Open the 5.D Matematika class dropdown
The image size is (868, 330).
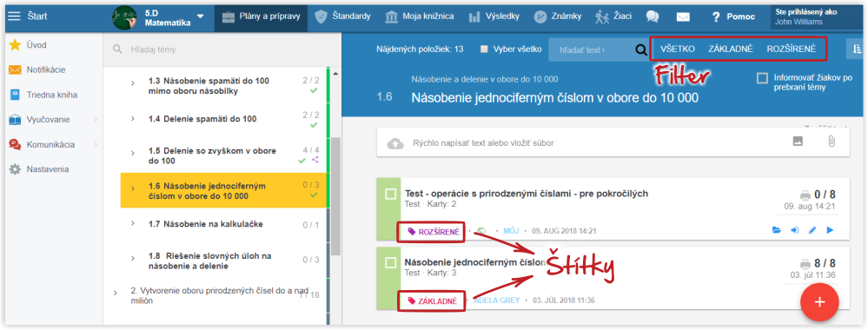click(x=200, y=16)
